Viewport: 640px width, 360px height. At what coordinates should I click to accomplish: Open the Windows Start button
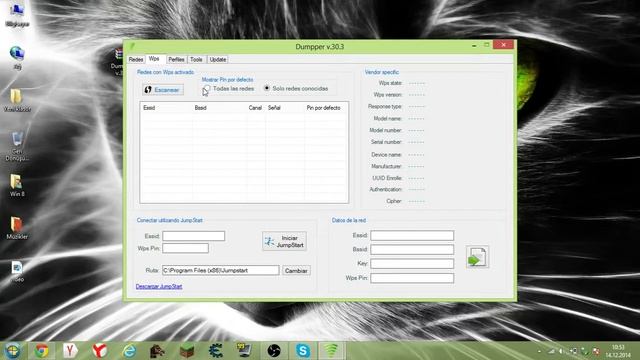click(12, 351)
